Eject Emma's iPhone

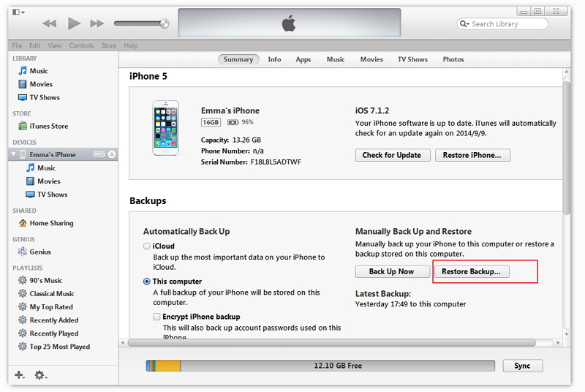[112, 154]
